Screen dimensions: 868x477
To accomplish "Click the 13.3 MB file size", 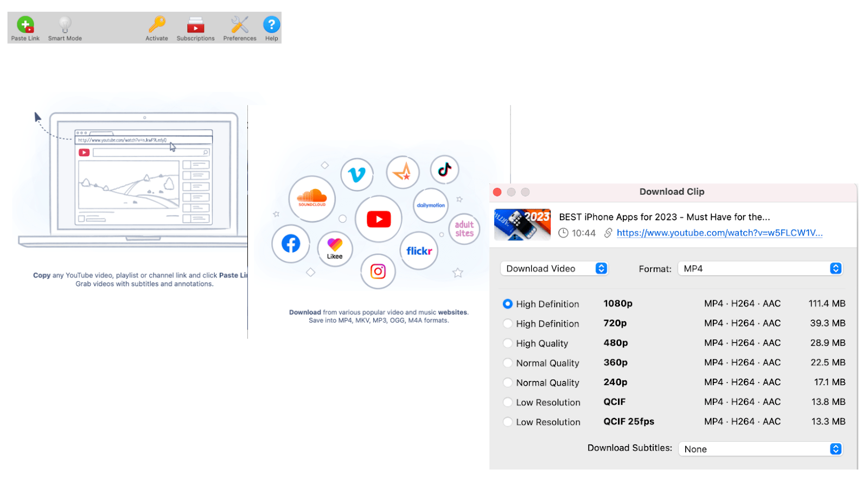I will click(x=828, y=422).
